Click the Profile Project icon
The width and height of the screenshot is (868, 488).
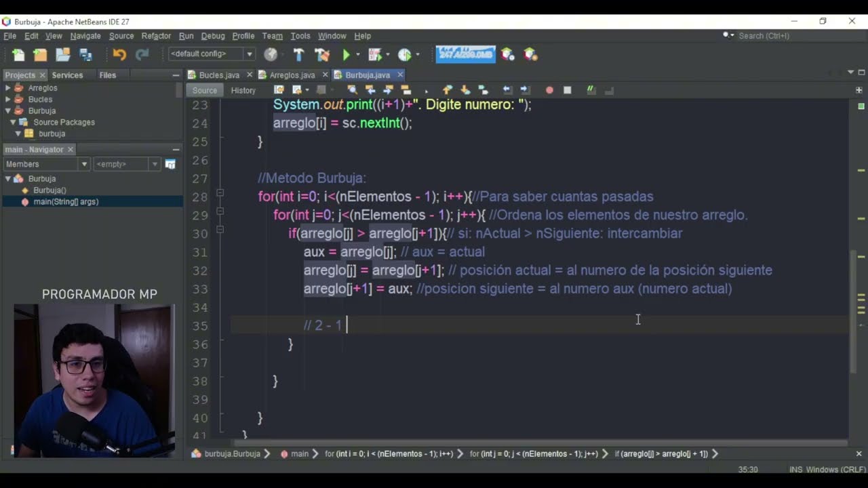tap(405, 55)
